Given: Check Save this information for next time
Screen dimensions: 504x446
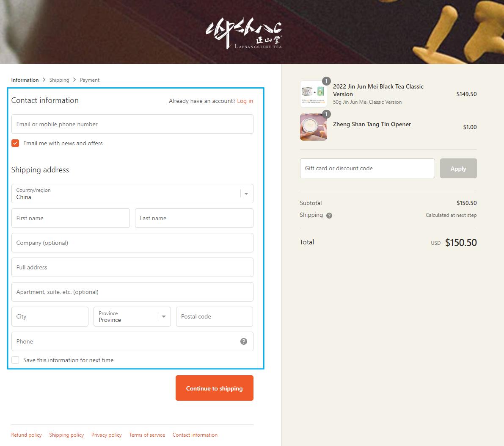Looking at the screenshot, I should point(15,360).
